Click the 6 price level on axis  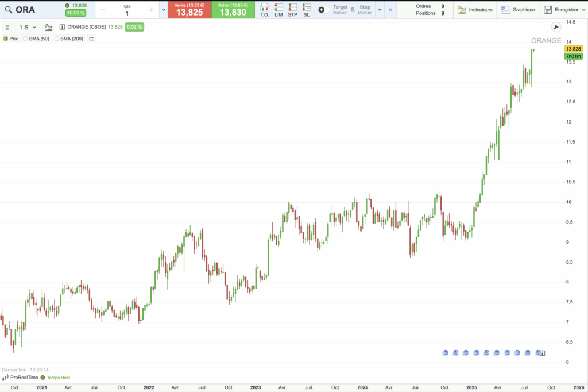(567, 362)
